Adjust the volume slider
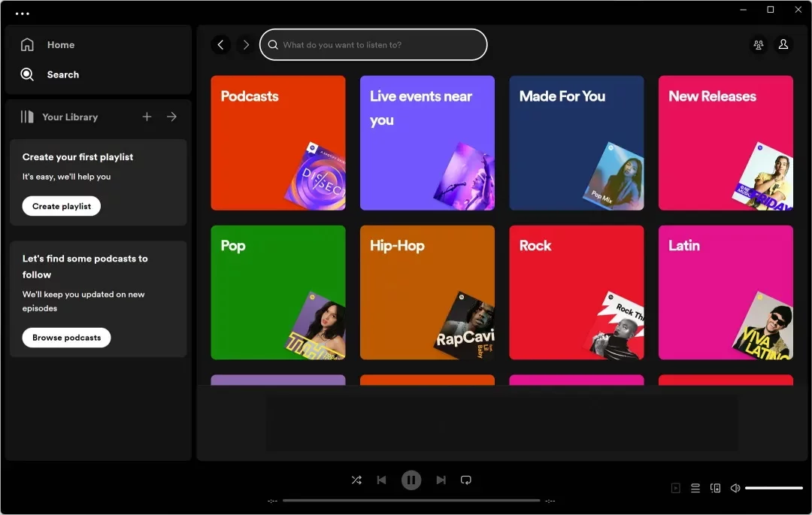The height and width of the screenshot is (515, 812). coord(774,488)
